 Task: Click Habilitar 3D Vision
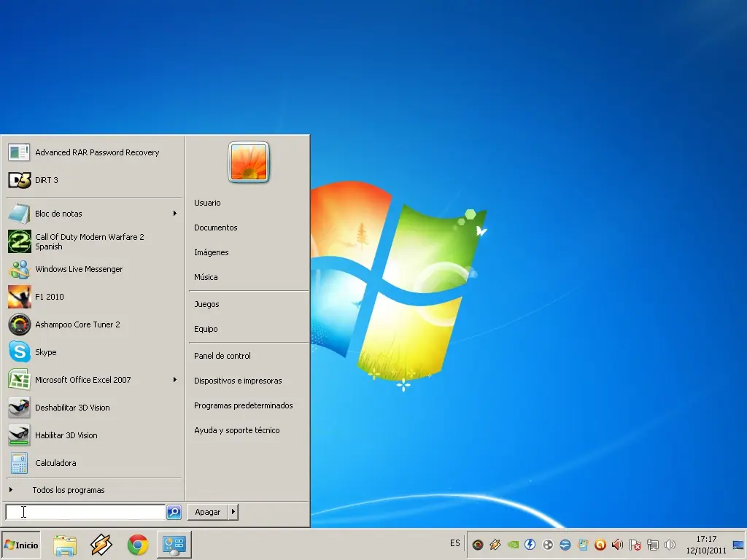pos(94,435)
